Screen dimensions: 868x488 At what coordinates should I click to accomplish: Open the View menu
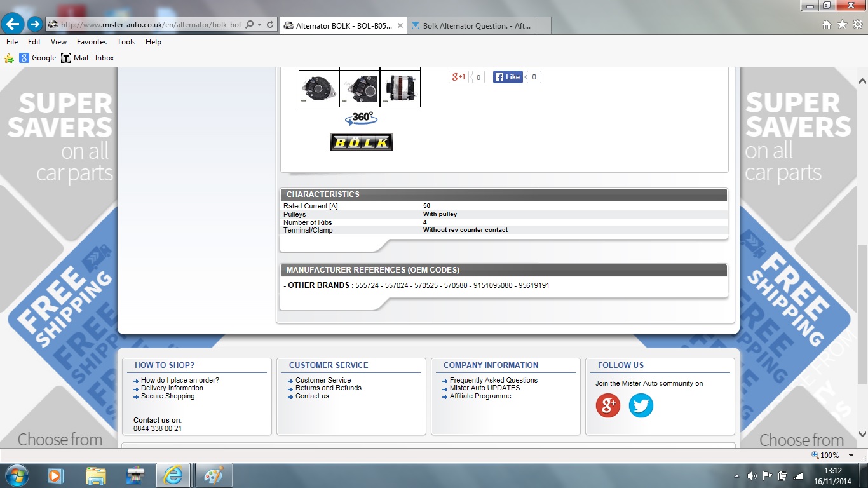click(58, 42)
